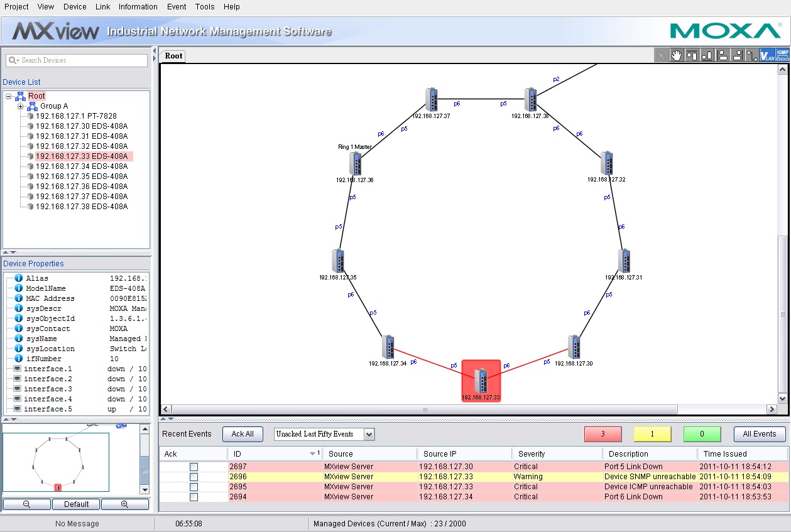Click the zoom in magnifier button
This screenshot has width=791, height=532.
[125, 504]
